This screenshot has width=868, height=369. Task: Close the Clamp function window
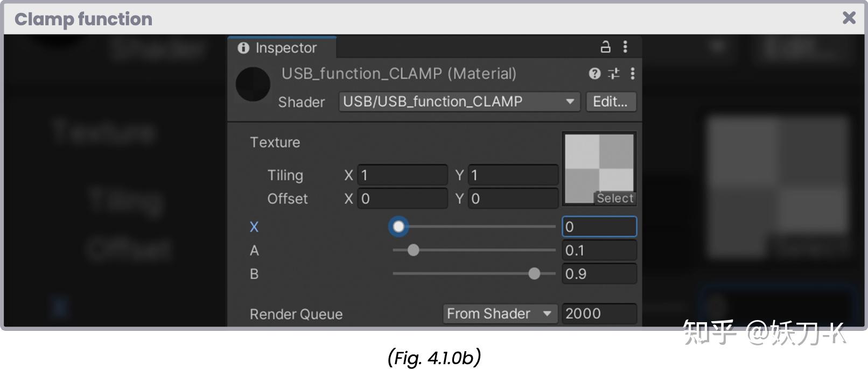(x=849, y=18)
